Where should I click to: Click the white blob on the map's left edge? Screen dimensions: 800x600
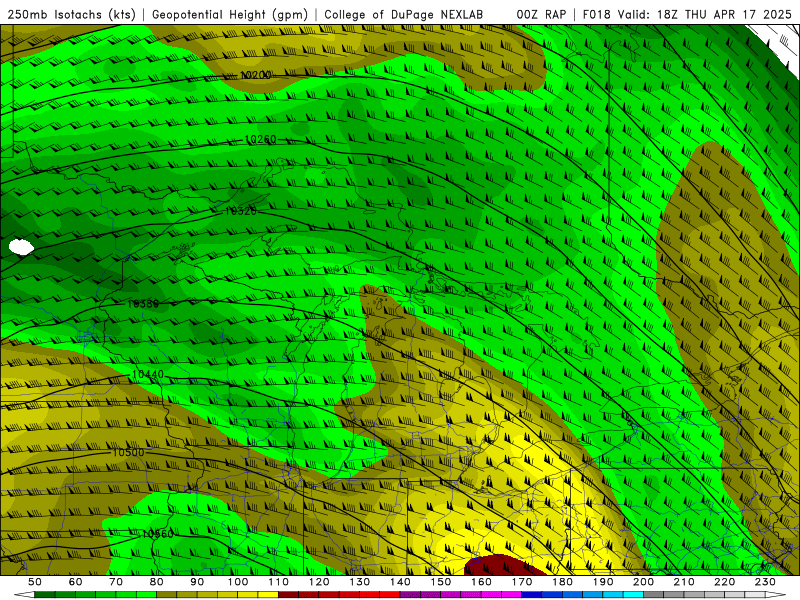21,247
